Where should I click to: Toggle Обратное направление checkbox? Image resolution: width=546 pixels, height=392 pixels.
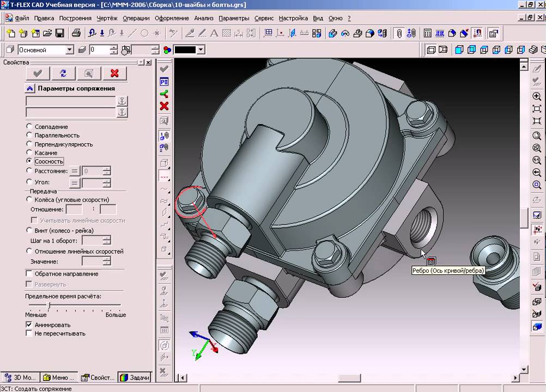(29, 274)
